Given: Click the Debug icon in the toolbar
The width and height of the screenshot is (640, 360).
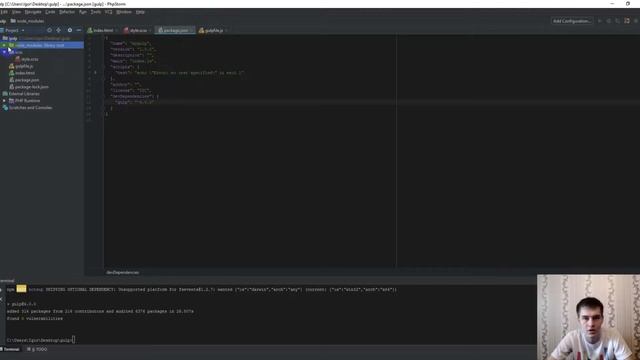Looking at the screenshot, I should (609, 21).
